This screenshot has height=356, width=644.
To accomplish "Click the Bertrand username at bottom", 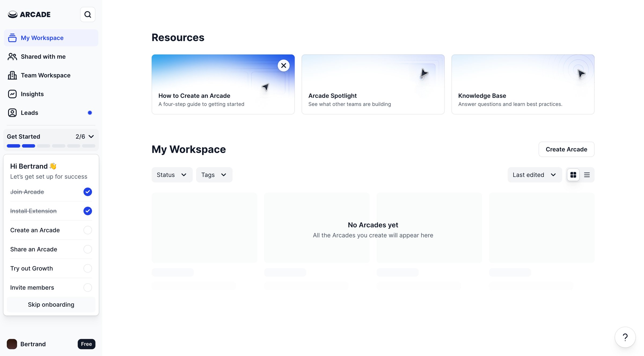I will point(33,344).
